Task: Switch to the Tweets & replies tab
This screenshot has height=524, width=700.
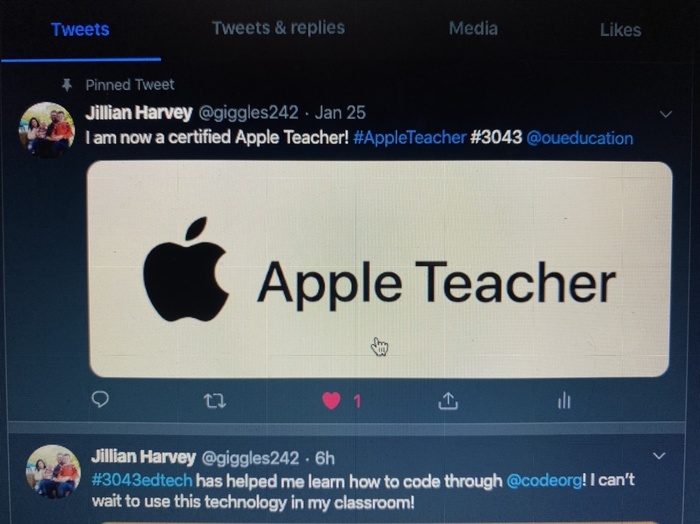Action: tap(278, 28)
